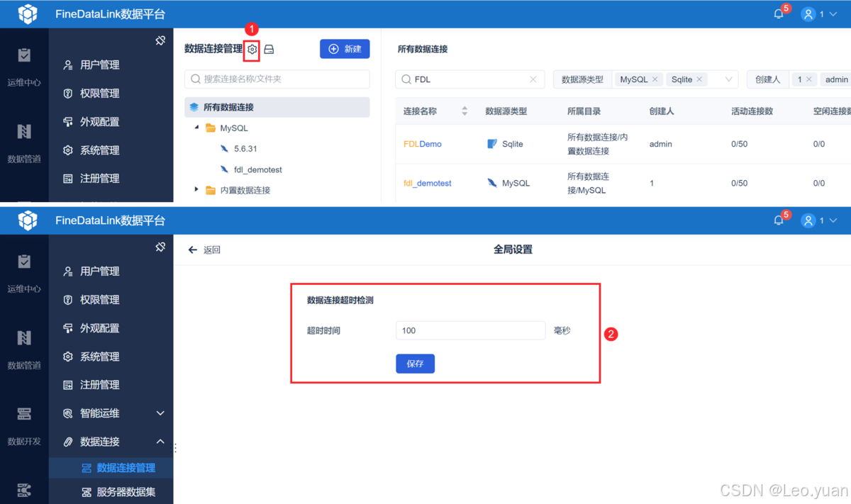Open global settings gear beside 数据连接管理
The height and width of the screenshot is (504, 851).
pos(252,49)
